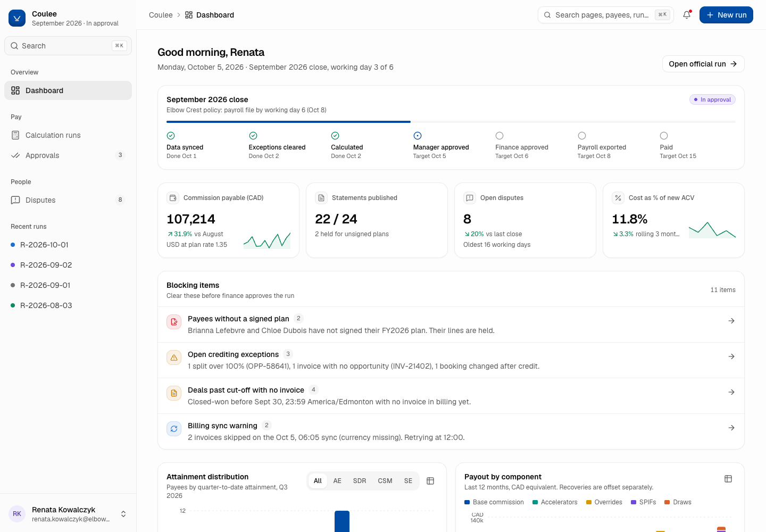766x532 pixels.
Task: Click the New run button
Action: click(726, 15)
